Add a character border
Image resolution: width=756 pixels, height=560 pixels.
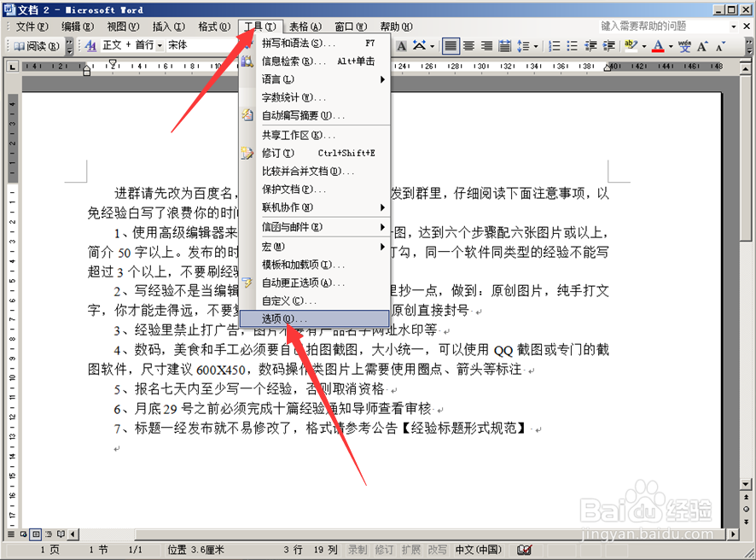point(401,45)
